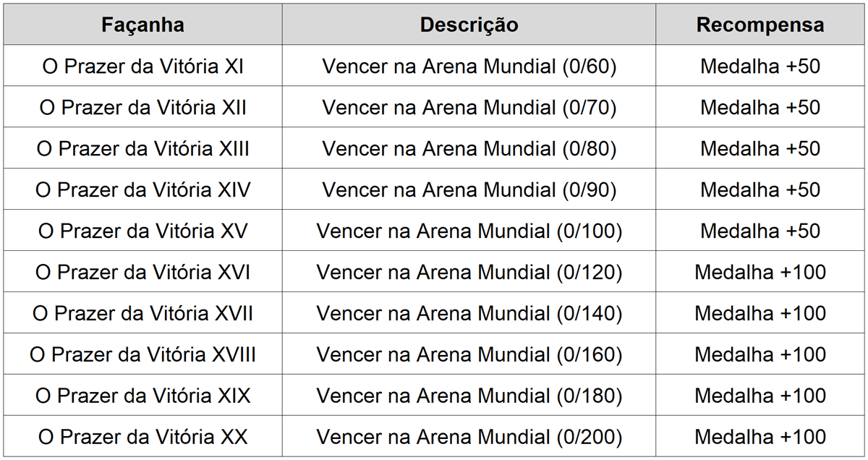868x460 pixels.
Task: Click the Arena Mundial (0/100) description
Action: point(469,231)
